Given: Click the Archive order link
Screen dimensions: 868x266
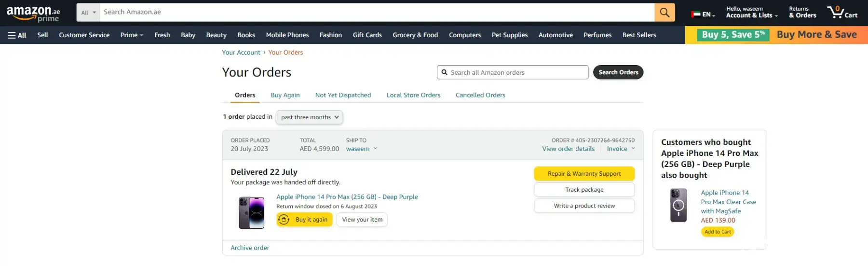Looking at the screenshot, I should 250,248.
